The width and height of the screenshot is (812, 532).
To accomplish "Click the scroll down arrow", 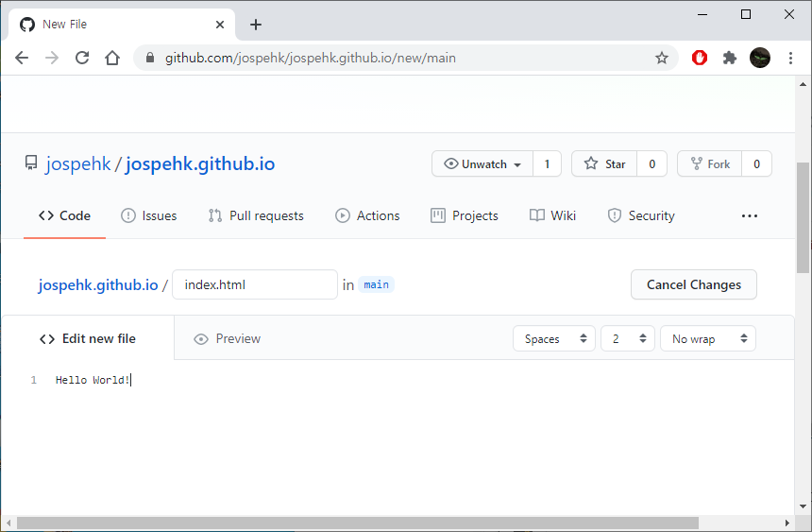I will [804, 506].
